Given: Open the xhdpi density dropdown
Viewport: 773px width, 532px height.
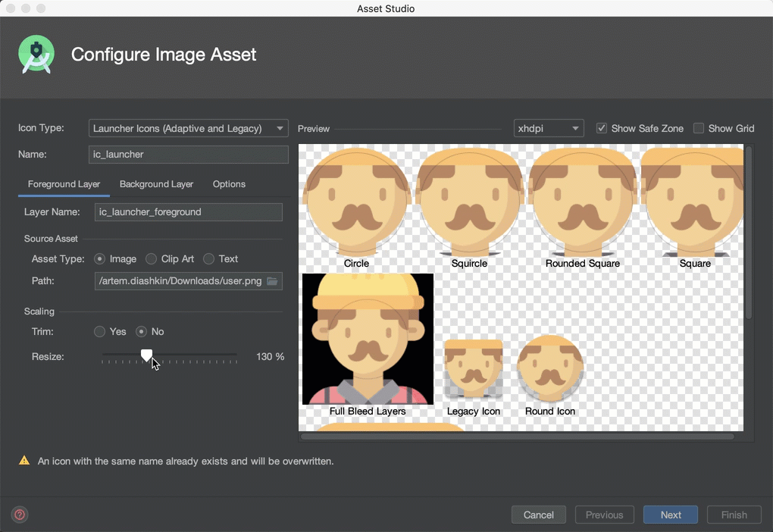Looking at the screenshot, I should click(549, 128).
